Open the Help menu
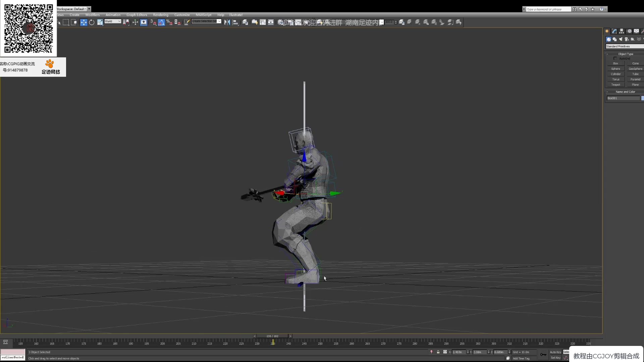Image resolution: width=644 pixels, height=362 pixels. pyautogui.click(x=221, y=15)
